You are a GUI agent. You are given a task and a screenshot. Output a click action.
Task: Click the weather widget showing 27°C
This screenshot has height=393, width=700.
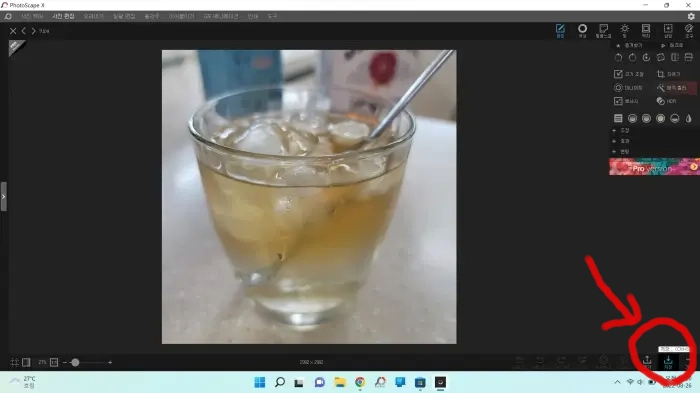tap(22, 382)
